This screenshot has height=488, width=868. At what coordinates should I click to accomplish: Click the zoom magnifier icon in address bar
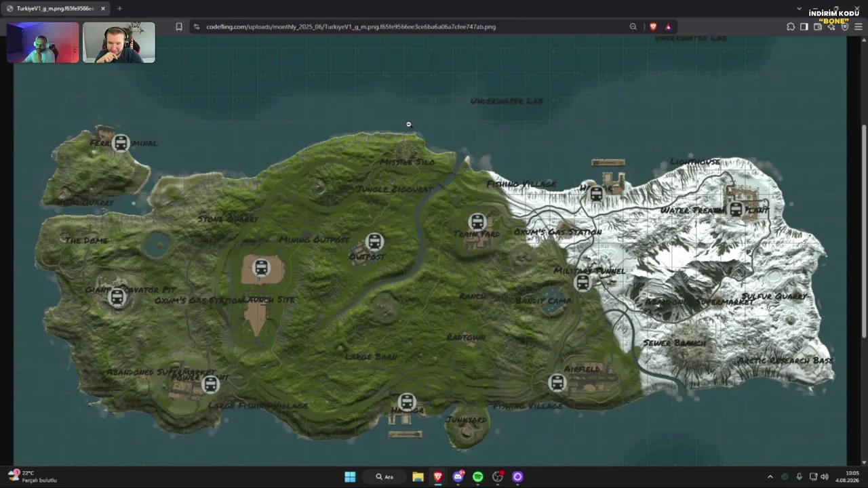633,26
